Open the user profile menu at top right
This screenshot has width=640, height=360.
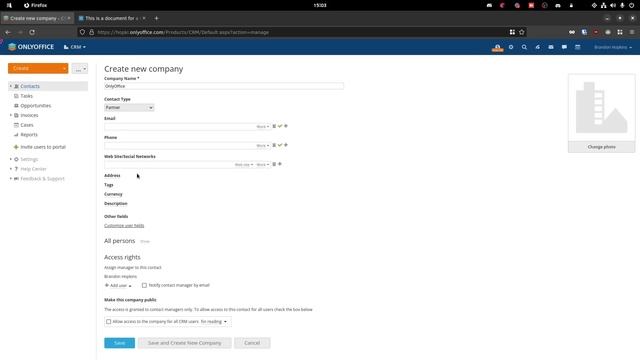(x=613, y=47)
